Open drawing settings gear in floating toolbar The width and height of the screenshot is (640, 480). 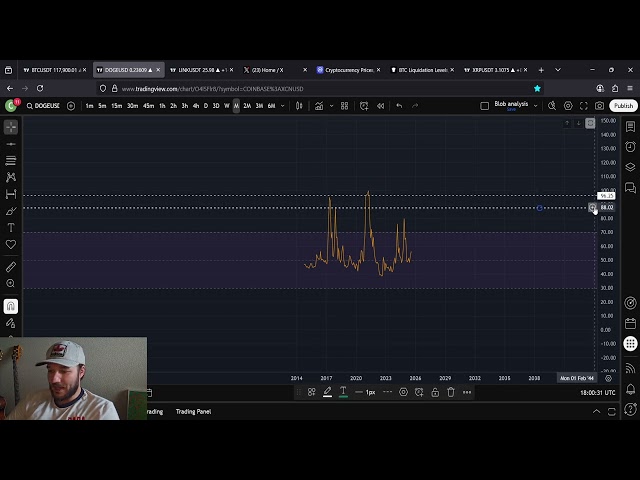(403, 392)
